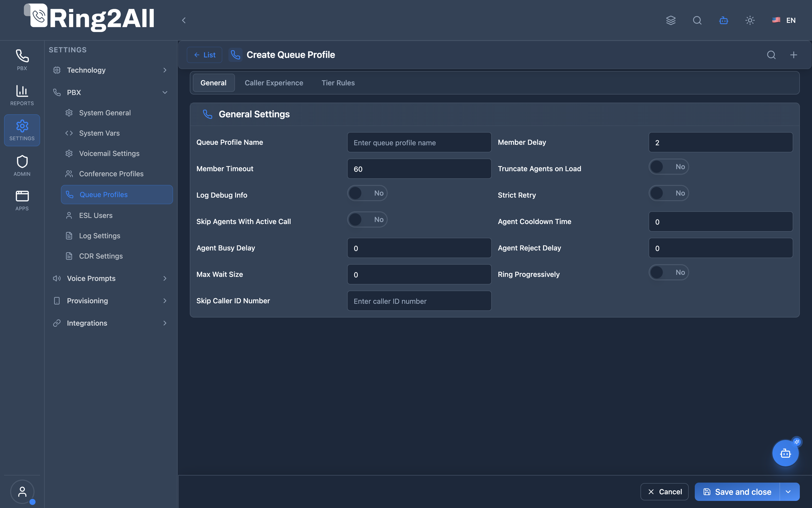Collapse sidebar with the back chevron
The image size is (812, 508).
tap(183, 21)
